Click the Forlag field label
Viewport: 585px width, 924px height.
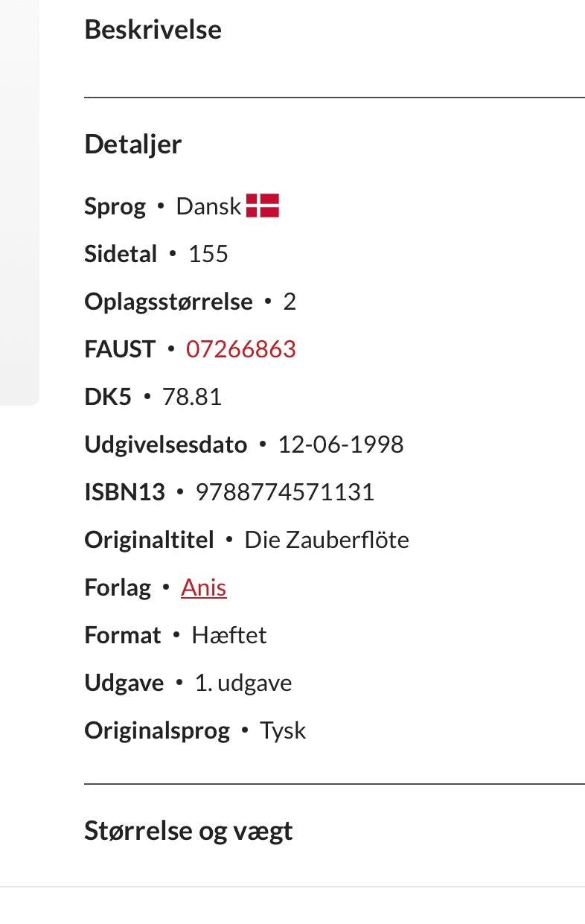[118, 587]
